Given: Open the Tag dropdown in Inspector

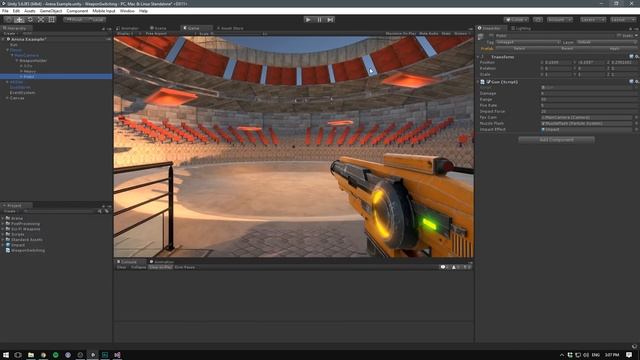Looking at the screenshot, I should 527,42.
